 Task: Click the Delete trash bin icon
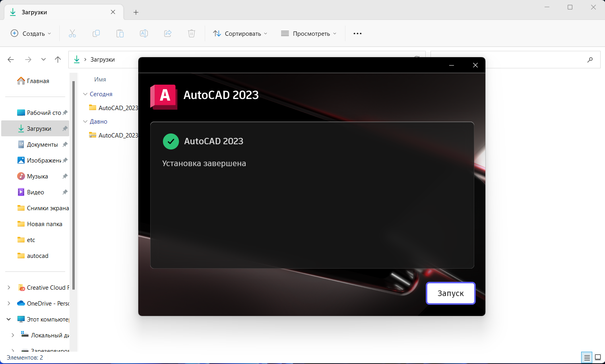[x=192, y=33]
